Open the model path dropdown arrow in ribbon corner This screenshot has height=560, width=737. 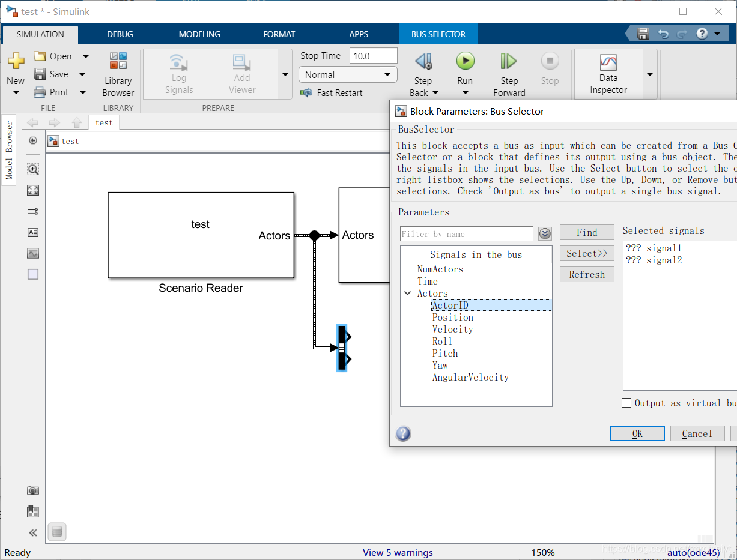pos(717,34)
